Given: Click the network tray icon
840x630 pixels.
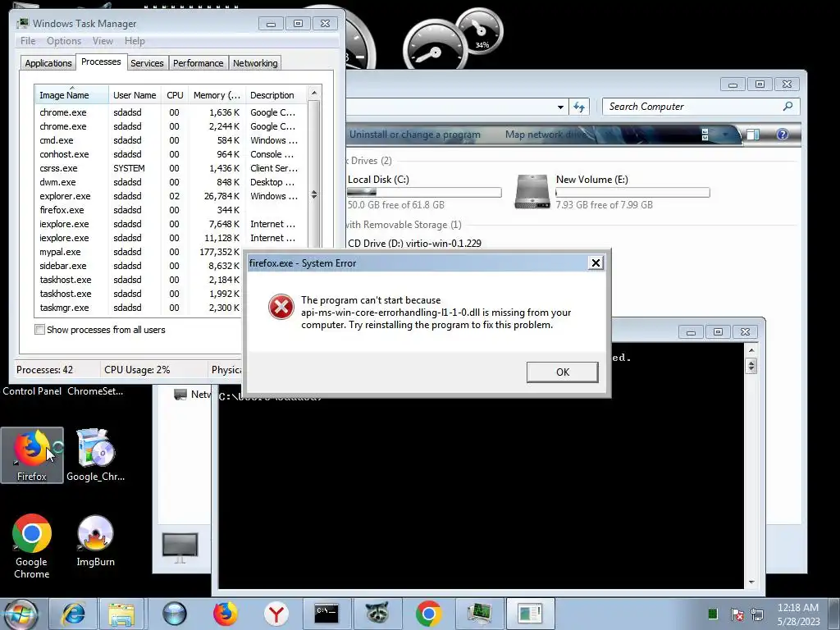Looking at the screenshot, I should click(757, 614).
